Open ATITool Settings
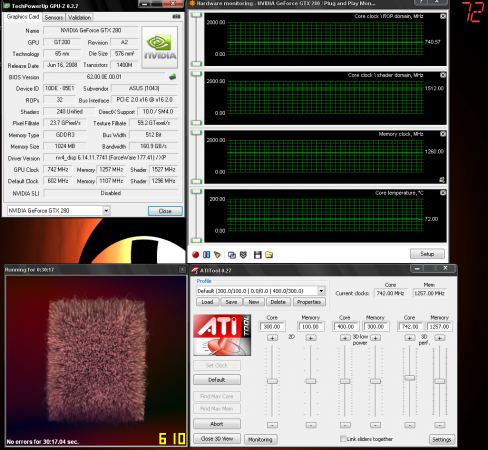The image size is (488, 450). pyautogui.click(x=442, y=439)
